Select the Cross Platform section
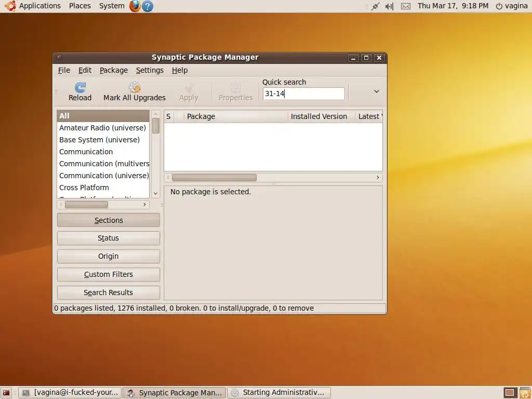 103,187
